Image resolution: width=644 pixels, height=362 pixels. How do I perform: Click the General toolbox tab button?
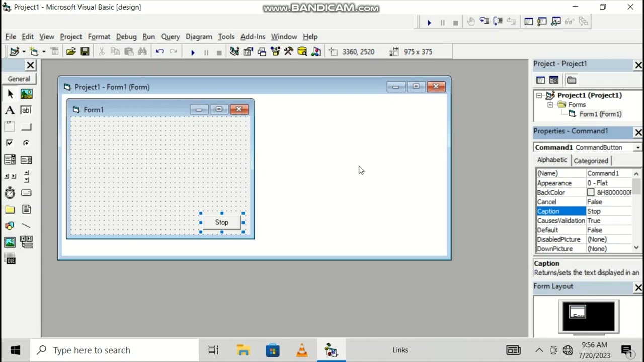(19, 79)
